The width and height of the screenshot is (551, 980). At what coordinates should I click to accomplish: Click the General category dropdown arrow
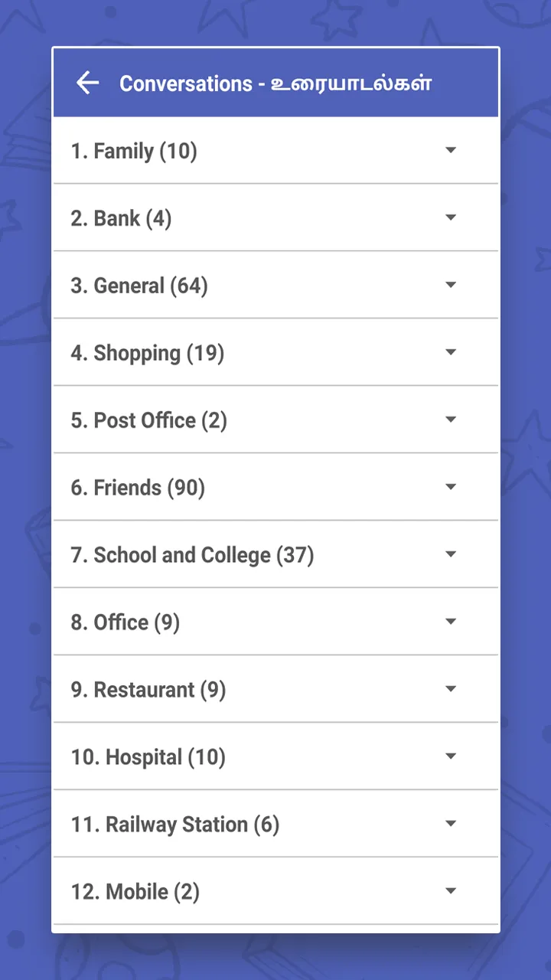[451, 285]
